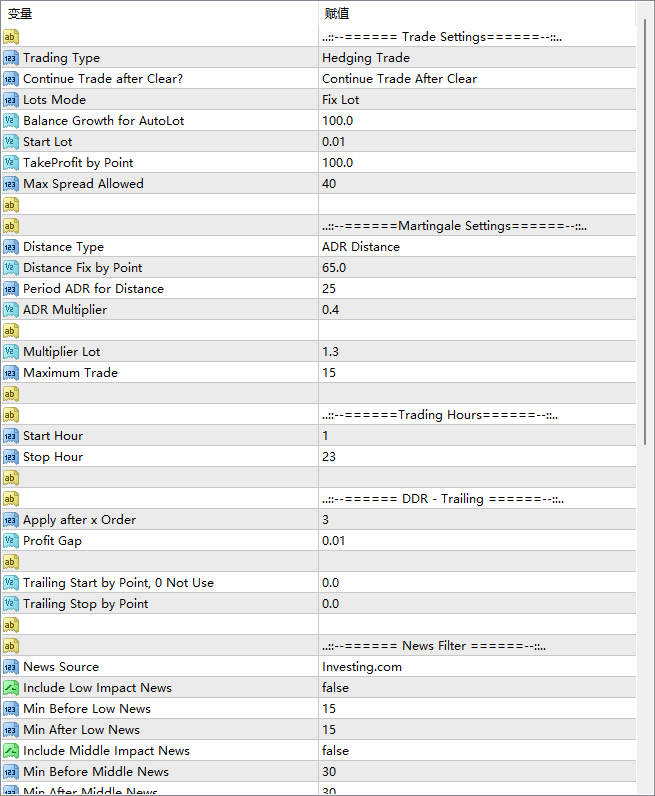Viewport: 655px width, 796px height.
Task: Edit the Start Lot value 0.01
Action: pyautogui.click(x=334, y=142)
